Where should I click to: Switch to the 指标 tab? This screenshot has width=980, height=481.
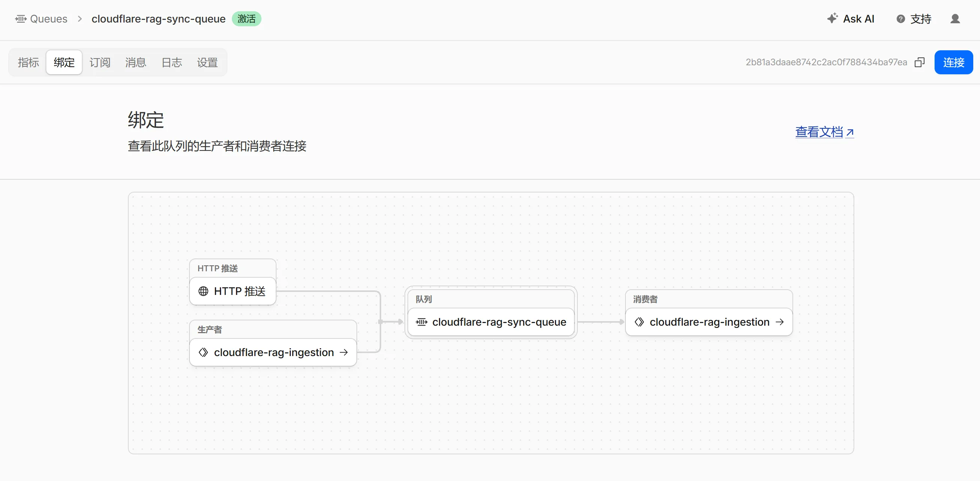click(28, 62)
